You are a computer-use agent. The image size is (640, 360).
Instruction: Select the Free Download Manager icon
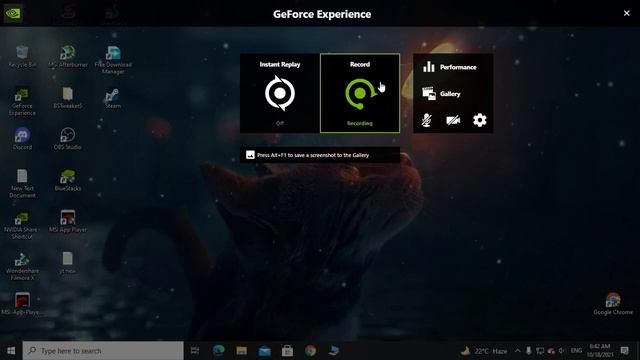(113, 60)
